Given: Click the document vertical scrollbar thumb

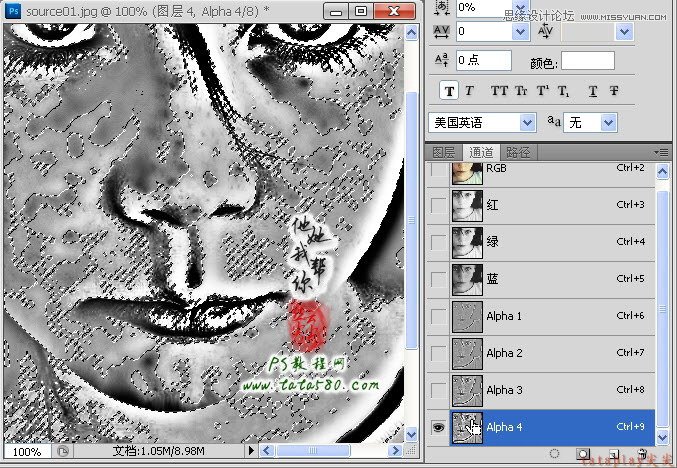Looking at the screenshot, I should (411, 220).
